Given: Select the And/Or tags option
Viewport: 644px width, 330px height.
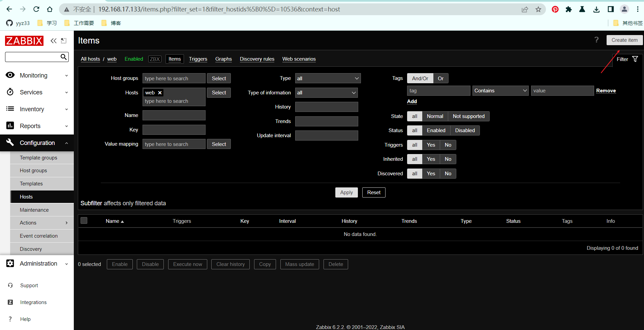Looking at the screenshot, I should click(420, 78).
